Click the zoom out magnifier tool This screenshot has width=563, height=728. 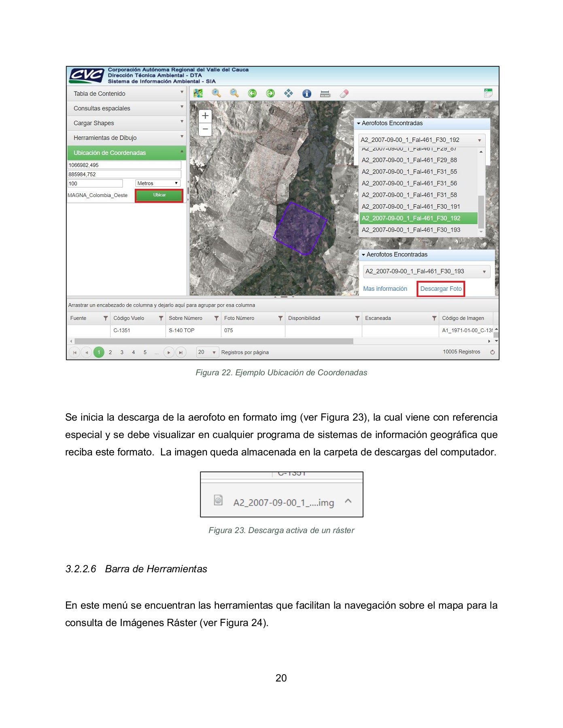pyautogui.click(x=234, y=93)
